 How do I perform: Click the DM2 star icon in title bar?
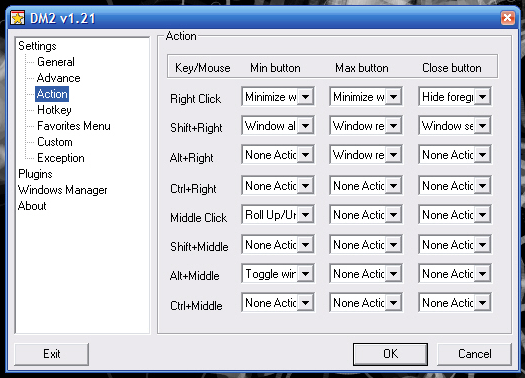pos(17,18)
